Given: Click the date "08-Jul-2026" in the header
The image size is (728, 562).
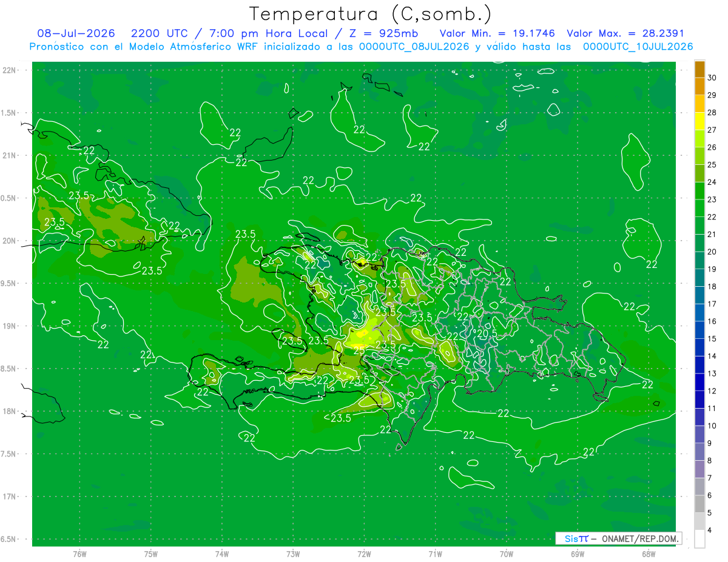Looking at the screenshot, I should point(76,33).
